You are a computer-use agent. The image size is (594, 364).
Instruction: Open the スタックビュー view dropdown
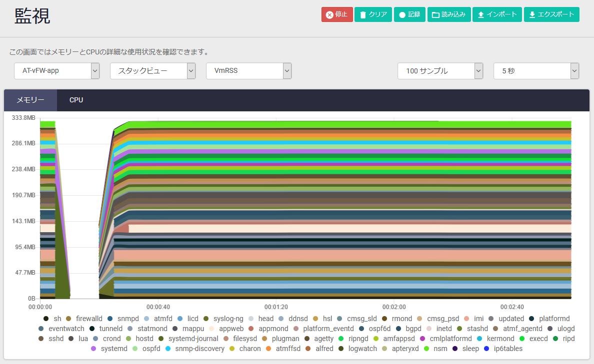(152, 71)
